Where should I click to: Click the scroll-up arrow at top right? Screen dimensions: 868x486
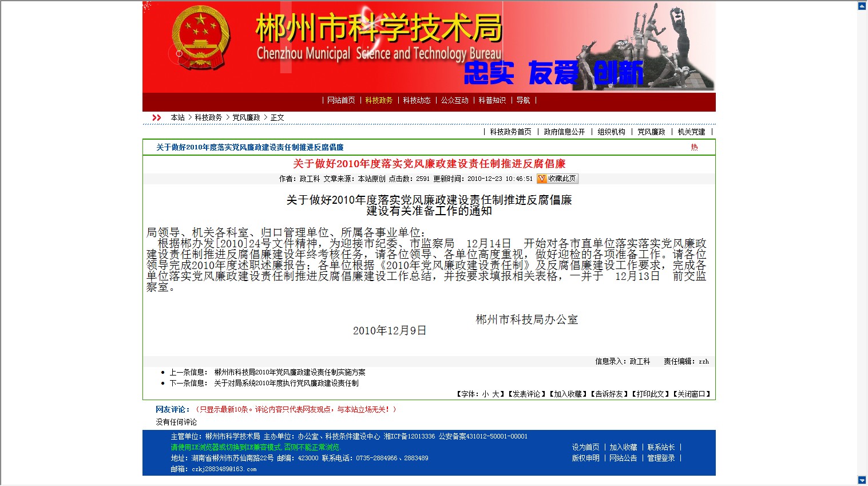click(862, 6)
